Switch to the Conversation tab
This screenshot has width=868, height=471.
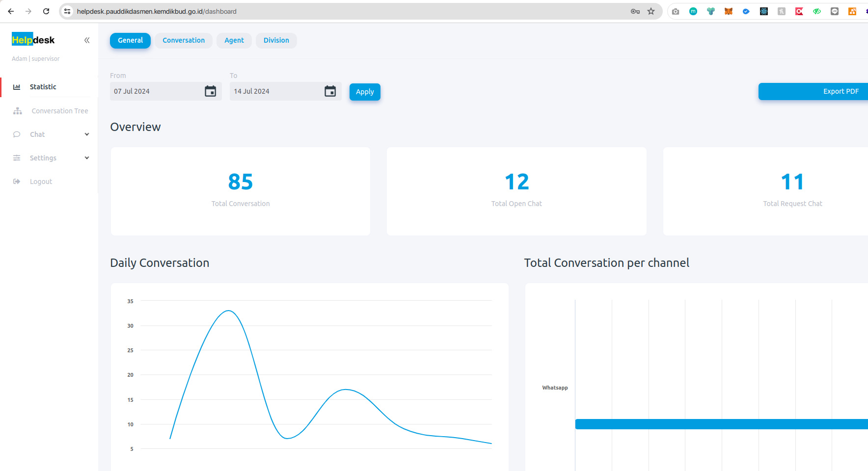coord(184,40)
